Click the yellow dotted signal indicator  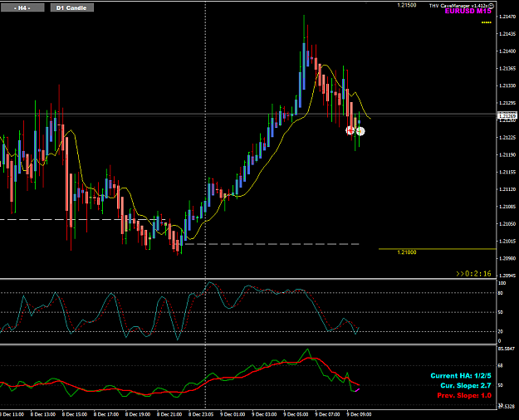[x=487, y=22]
